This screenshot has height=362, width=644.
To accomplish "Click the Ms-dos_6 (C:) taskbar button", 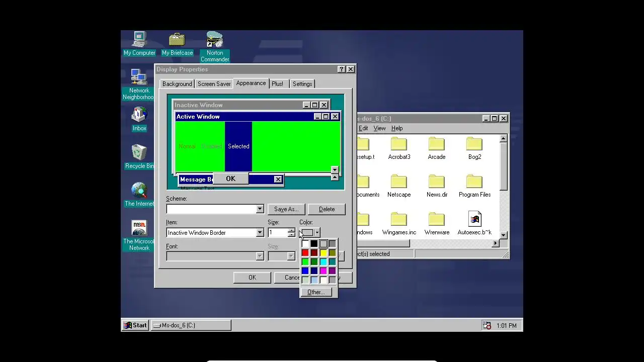I will coord(191,325).
